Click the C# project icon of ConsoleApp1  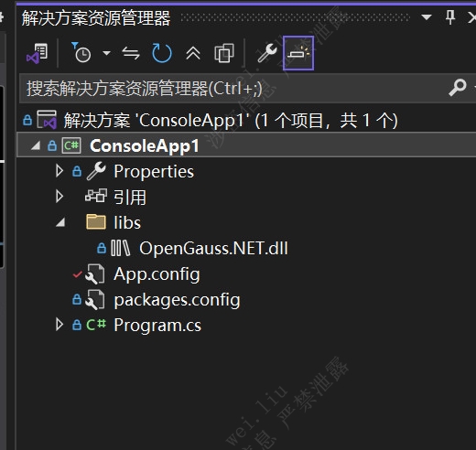pos(71,145)
